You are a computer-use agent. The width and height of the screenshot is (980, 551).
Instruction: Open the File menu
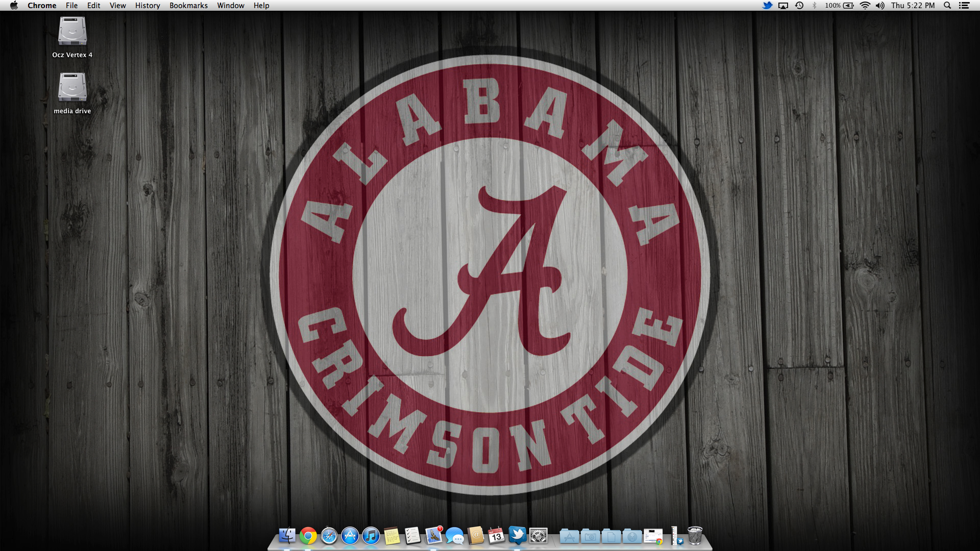pyautogui.click(x=71, y=6)
